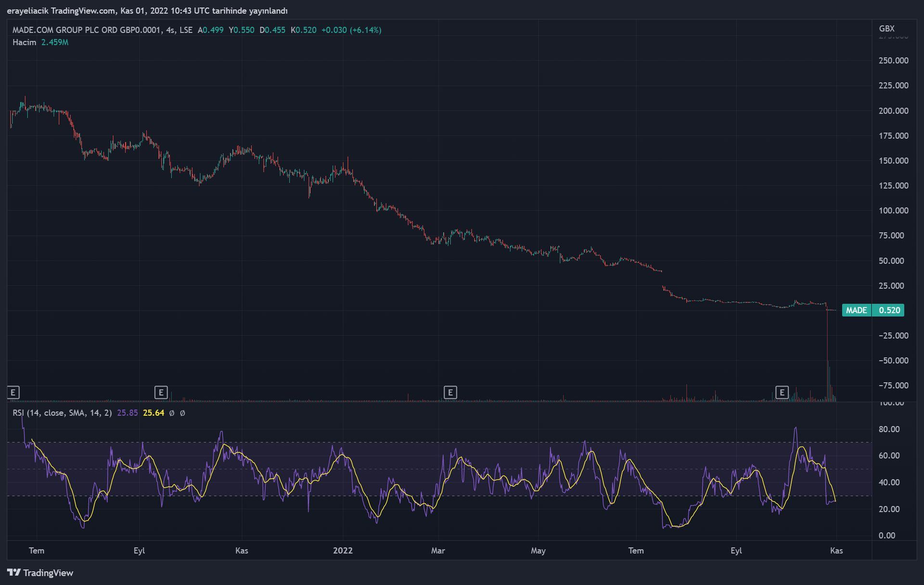This screenshot has height=585, width=924.
Task: Click the 60.00 RSI axis label
Action: [889, 456]
